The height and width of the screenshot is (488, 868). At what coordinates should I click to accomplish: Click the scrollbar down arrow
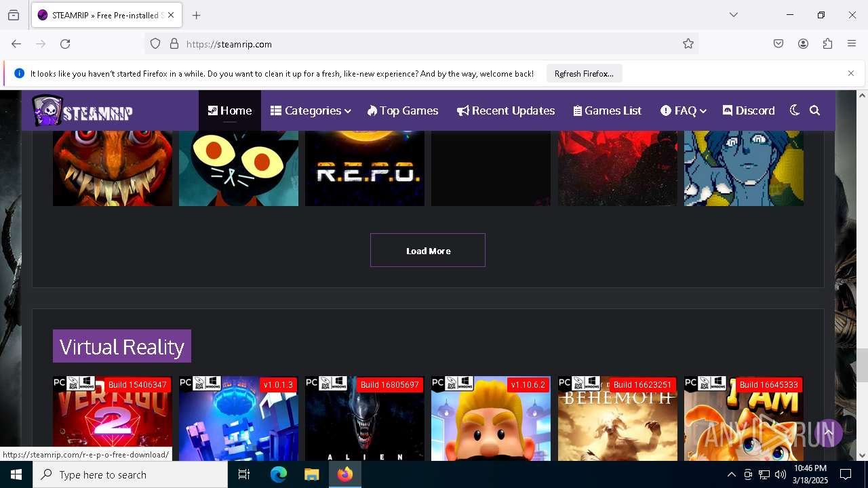862,455
